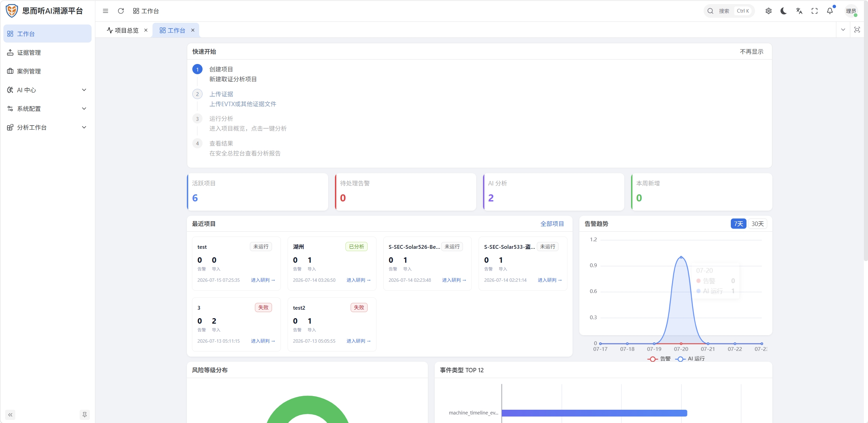
Task: Close the 项目总览 tab
Action: tap(146, 30)
